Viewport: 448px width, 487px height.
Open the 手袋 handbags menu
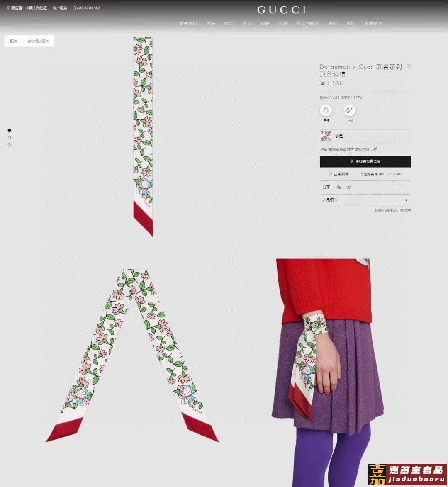tap(211, 23)
